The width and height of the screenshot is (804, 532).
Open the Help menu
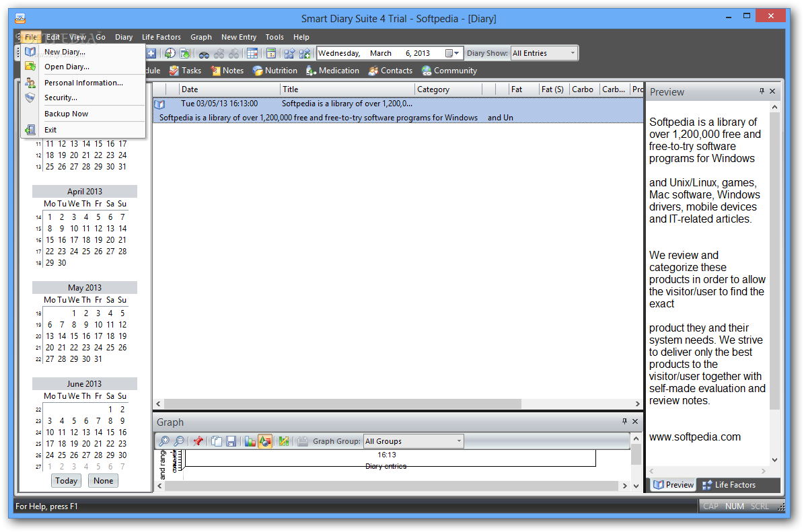pyautogui.click(x=301, y=37)
